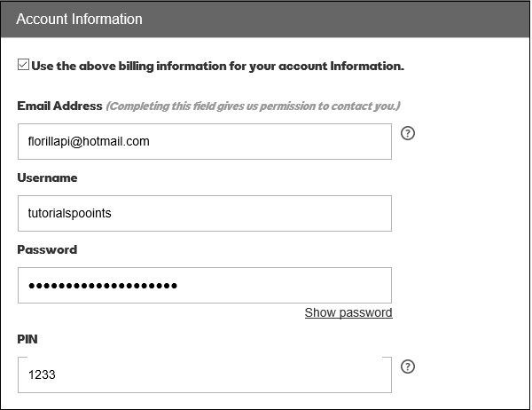This screenshot has width=532, height=410.
Task: Place cursor in the 1233 PIN value
Action: [x=42, y=375]
